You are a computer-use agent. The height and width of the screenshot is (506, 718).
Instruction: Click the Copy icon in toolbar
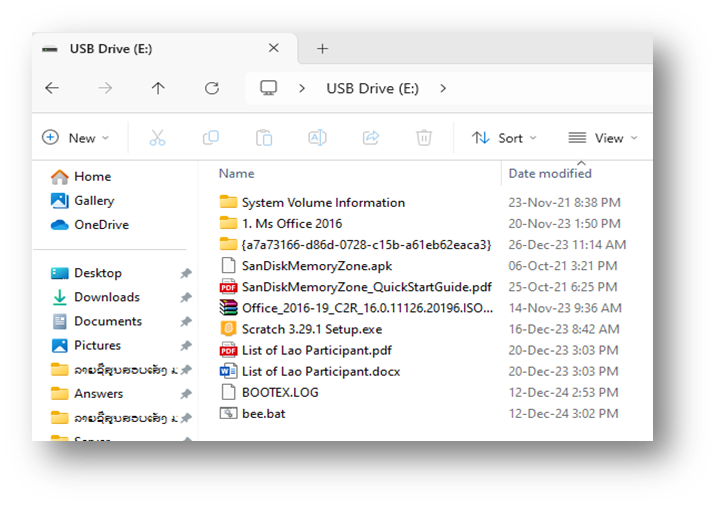coord(210,138)
